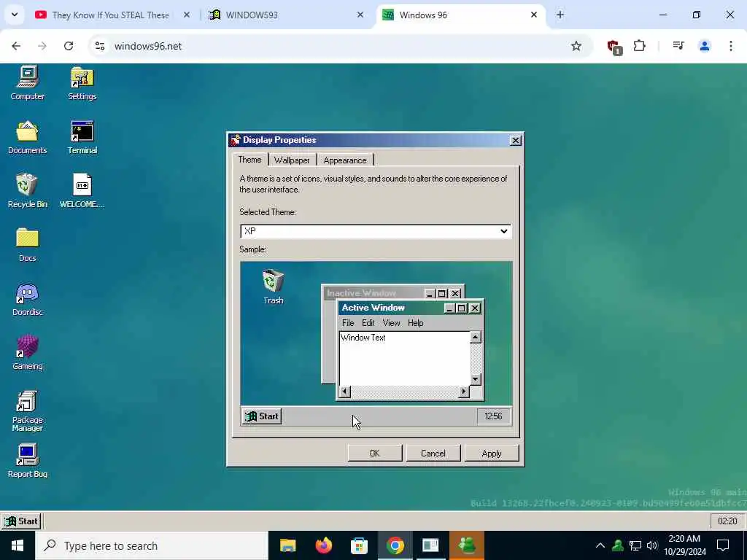Screen dimensions: 747x560
Task: Click Cancel in Display Properties
Action: click(433, 454)
